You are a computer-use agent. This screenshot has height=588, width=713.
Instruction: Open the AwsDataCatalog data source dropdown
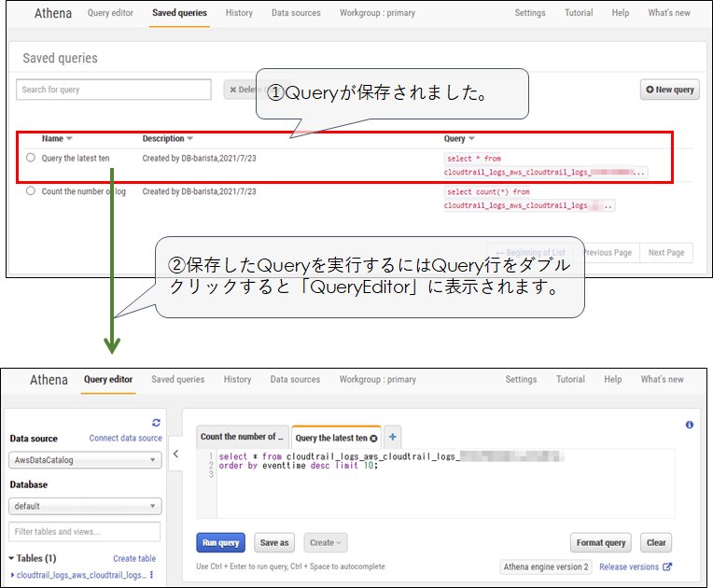85,460
